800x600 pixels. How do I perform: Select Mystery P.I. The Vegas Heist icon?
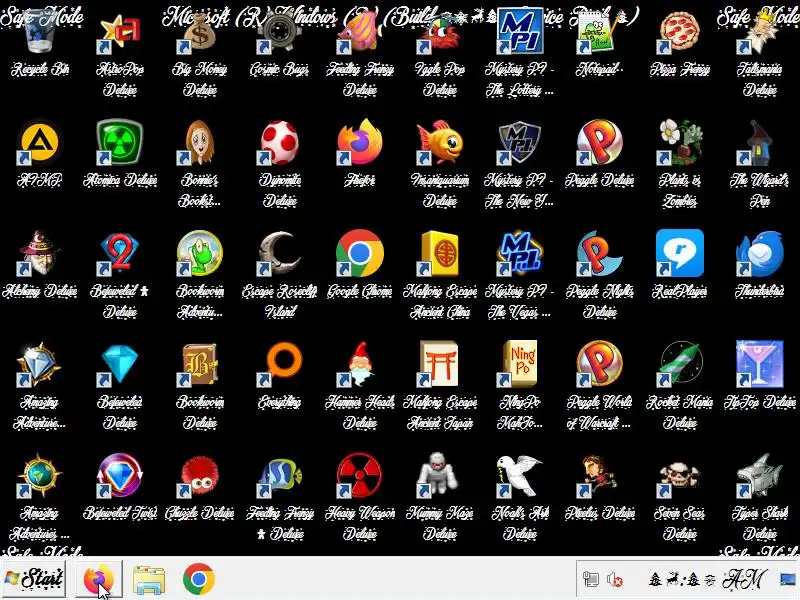point(519,253)
